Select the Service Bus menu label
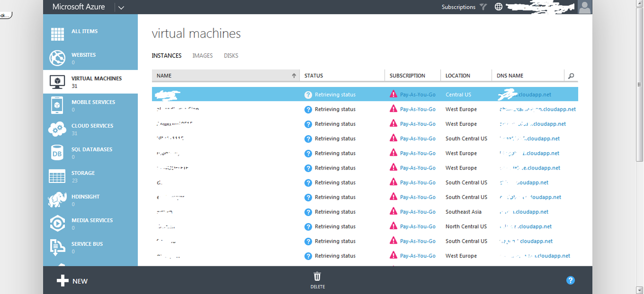 (87, 244)
